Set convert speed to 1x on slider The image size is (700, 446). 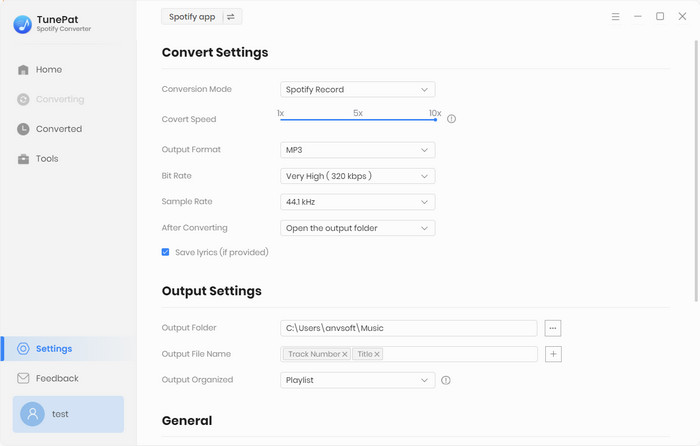[281, 120]
